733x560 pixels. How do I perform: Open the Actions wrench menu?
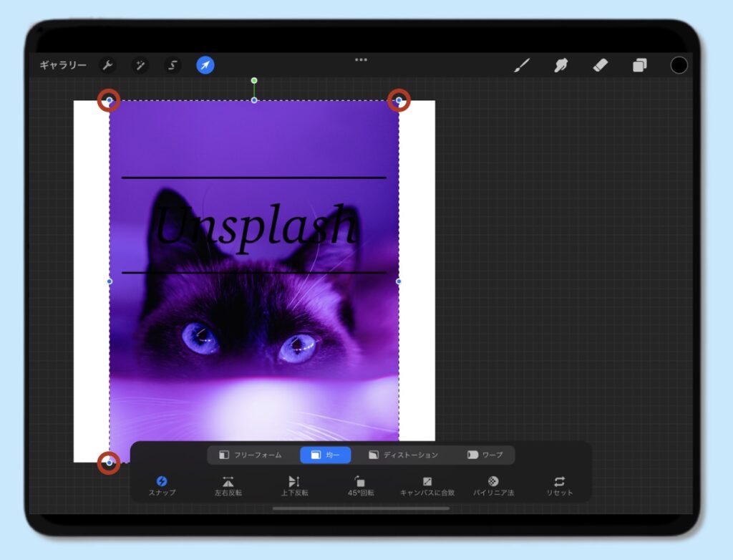click(107, 65)
